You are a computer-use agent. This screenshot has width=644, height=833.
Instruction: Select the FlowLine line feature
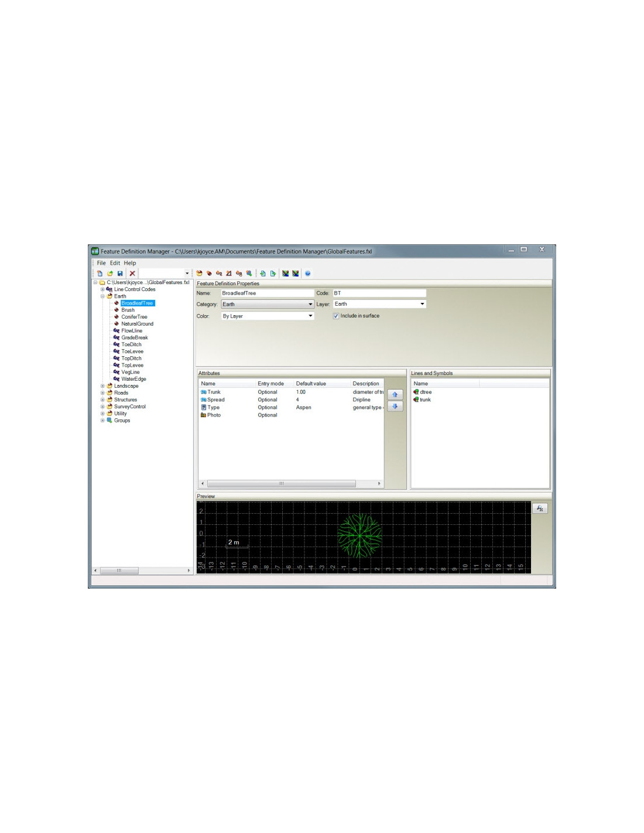coord(132,331)
